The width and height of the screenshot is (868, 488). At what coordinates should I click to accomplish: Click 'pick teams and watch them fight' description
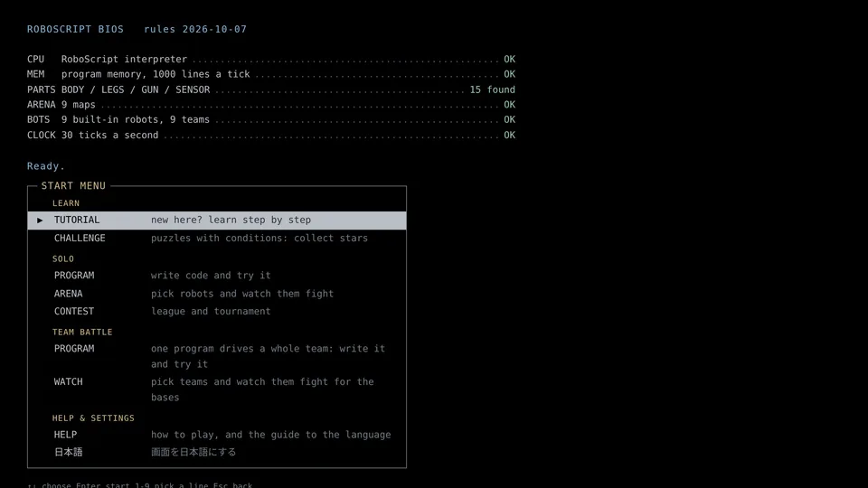coord(262,389)
